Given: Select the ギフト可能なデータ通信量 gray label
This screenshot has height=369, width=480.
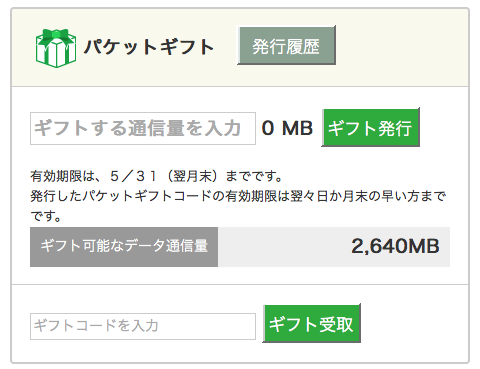Looking at the screenshot, I should click(124, 247).
